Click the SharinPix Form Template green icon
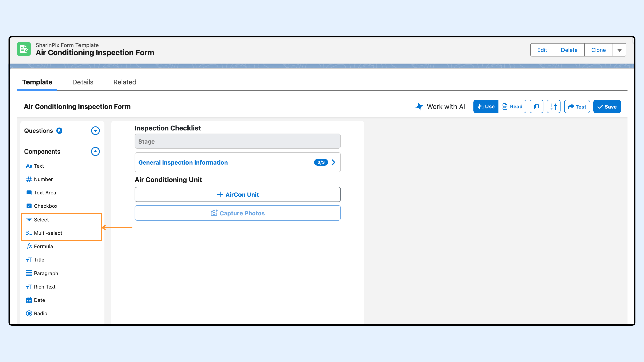Image resolution: width=644 pixels, height=362 pixels. pyautogui.click(x=24, y=49)
